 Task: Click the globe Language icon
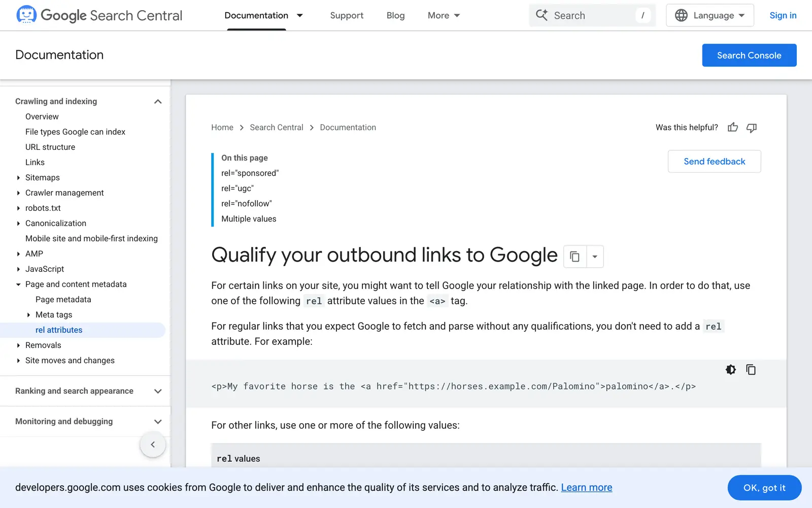(681, 15)
